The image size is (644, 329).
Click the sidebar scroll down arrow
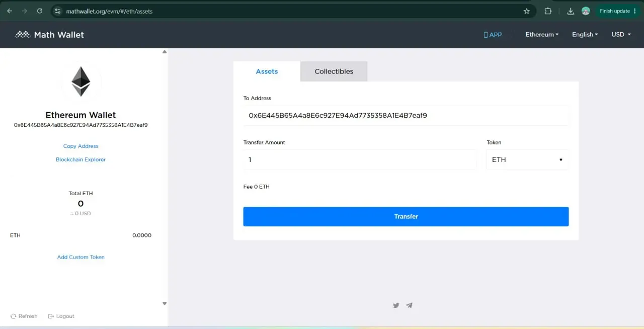(x=165, y=303)
